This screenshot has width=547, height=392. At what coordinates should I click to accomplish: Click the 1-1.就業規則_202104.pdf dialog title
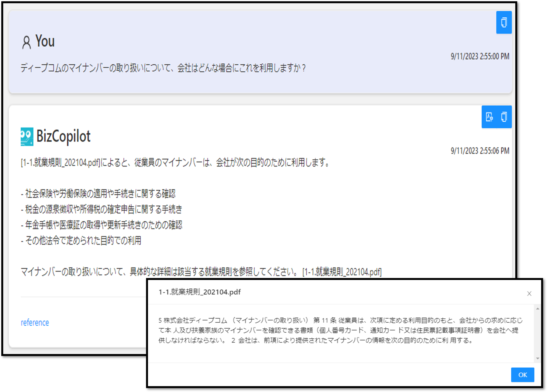199,292
